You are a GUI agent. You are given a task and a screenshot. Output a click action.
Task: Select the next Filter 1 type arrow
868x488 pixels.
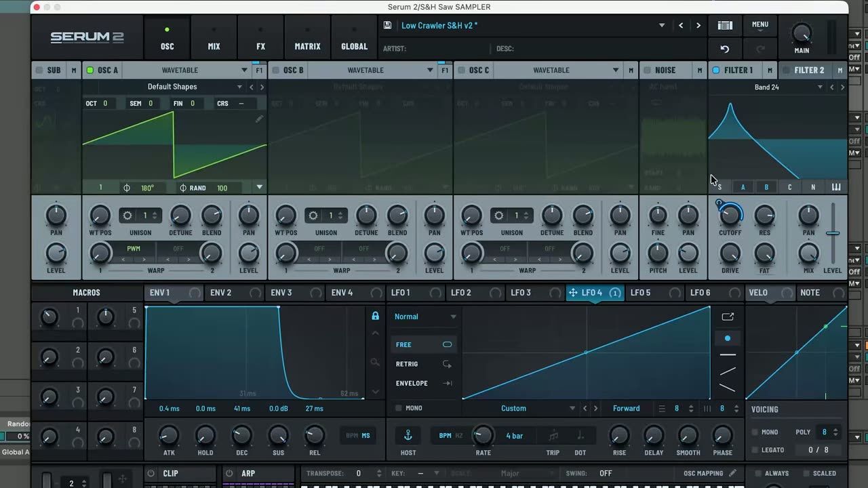843,87
